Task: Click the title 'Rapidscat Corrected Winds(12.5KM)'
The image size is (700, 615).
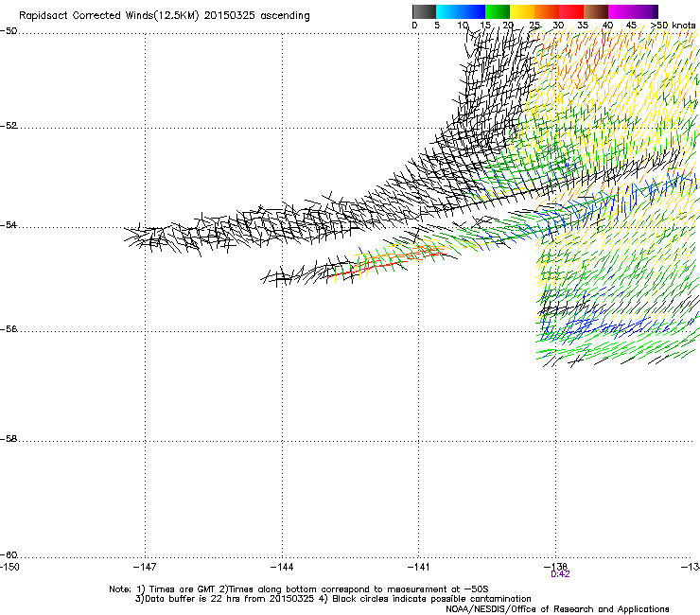Action: (x=109, y=16)
